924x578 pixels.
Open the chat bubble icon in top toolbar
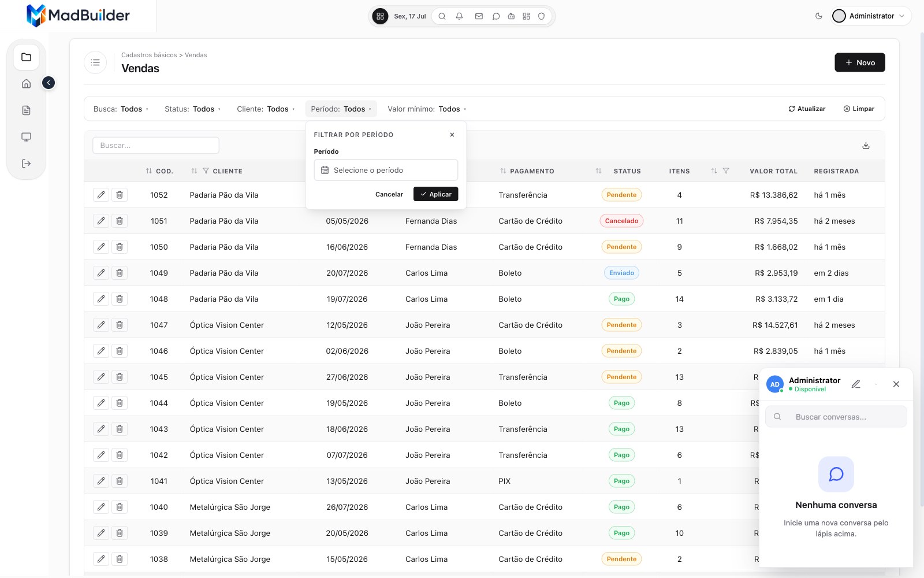pyautogui.click(x=495, y=16)
